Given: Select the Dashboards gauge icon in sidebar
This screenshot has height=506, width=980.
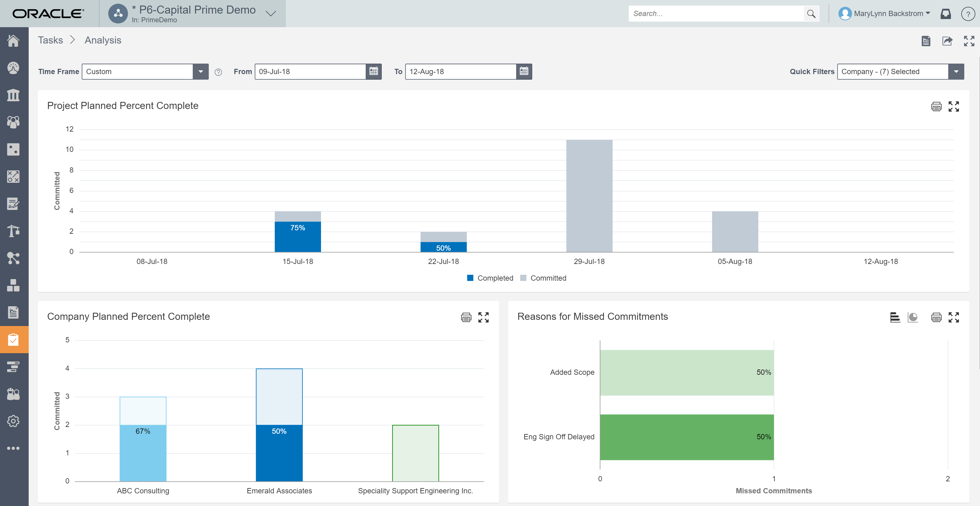Looking at the screenshot, I should coord(14,68).
